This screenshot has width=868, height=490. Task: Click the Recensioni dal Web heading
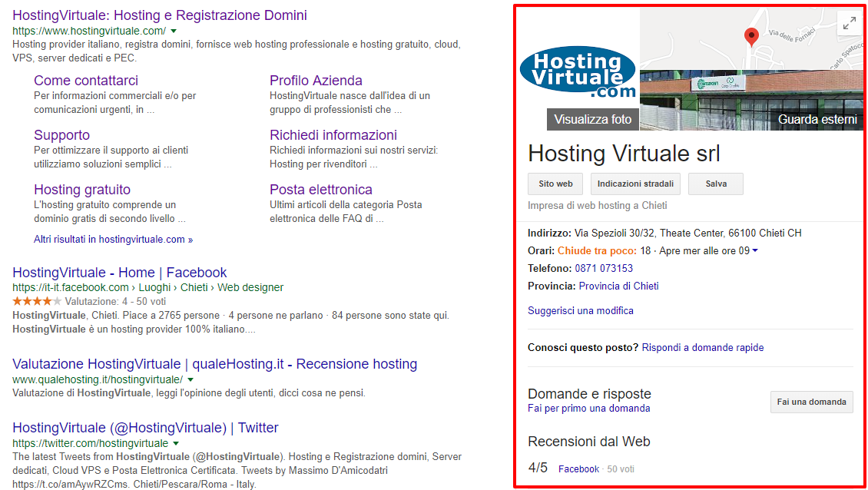tap(589, 442)
